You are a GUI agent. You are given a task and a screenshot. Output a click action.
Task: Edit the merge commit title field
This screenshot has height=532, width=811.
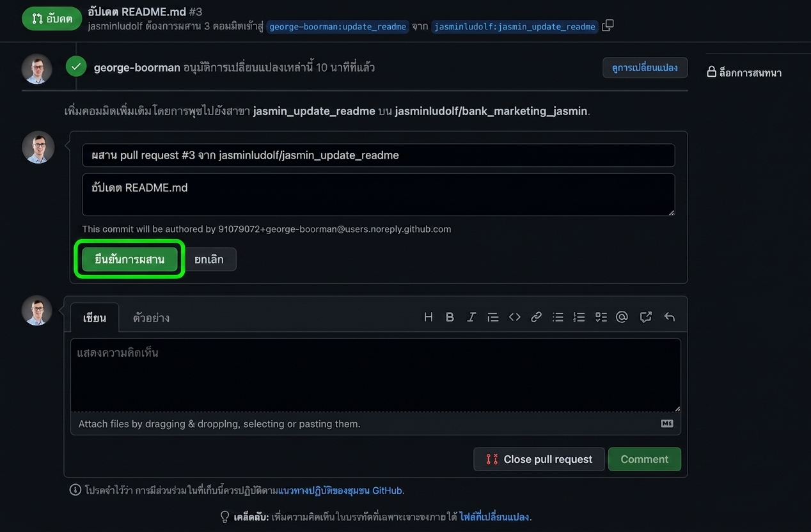378,155
